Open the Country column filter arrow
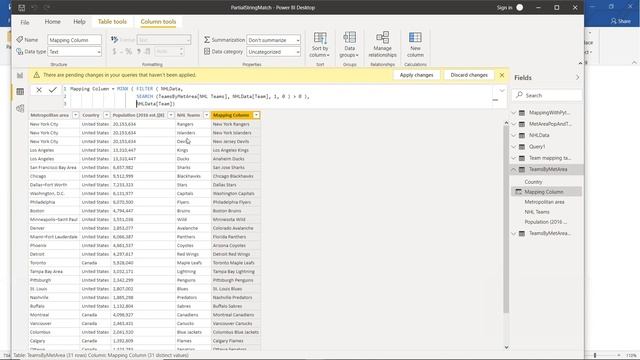 pos(107,115)
